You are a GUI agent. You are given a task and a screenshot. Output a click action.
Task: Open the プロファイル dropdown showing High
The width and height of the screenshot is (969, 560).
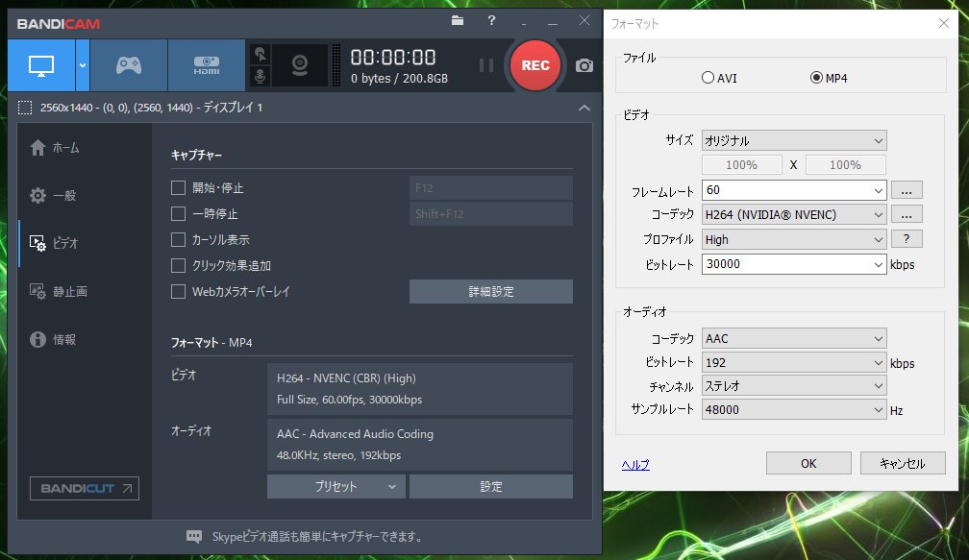coord(794,239)
